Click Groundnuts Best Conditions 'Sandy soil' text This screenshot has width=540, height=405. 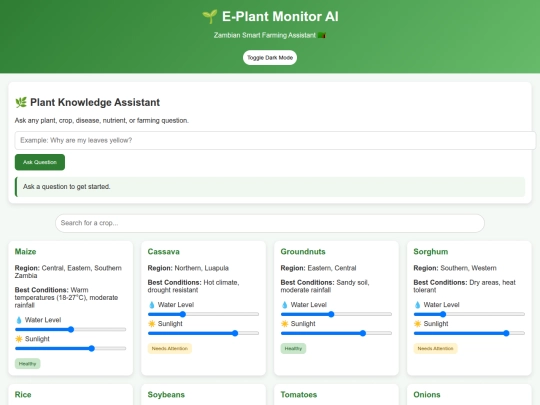tap(352, 282)
